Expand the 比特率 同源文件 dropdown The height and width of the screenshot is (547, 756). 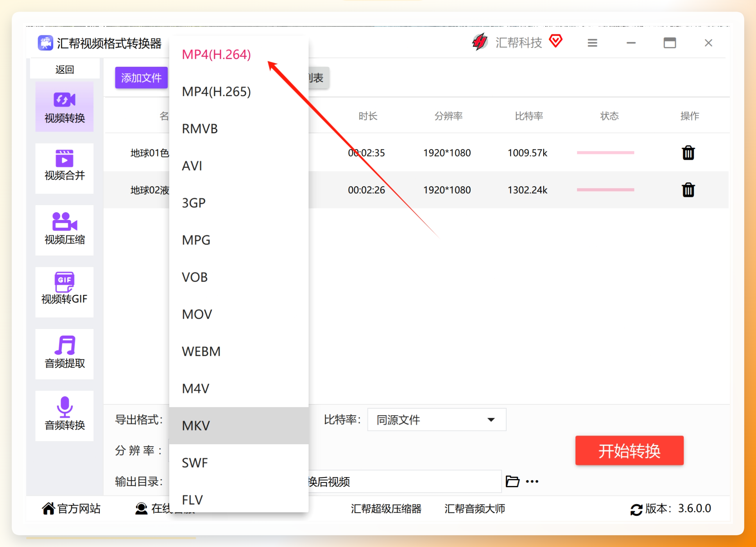[437, 420]
